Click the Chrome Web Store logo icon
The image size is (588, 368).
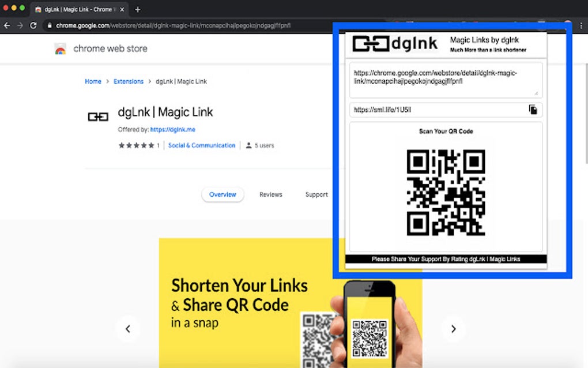61,49
